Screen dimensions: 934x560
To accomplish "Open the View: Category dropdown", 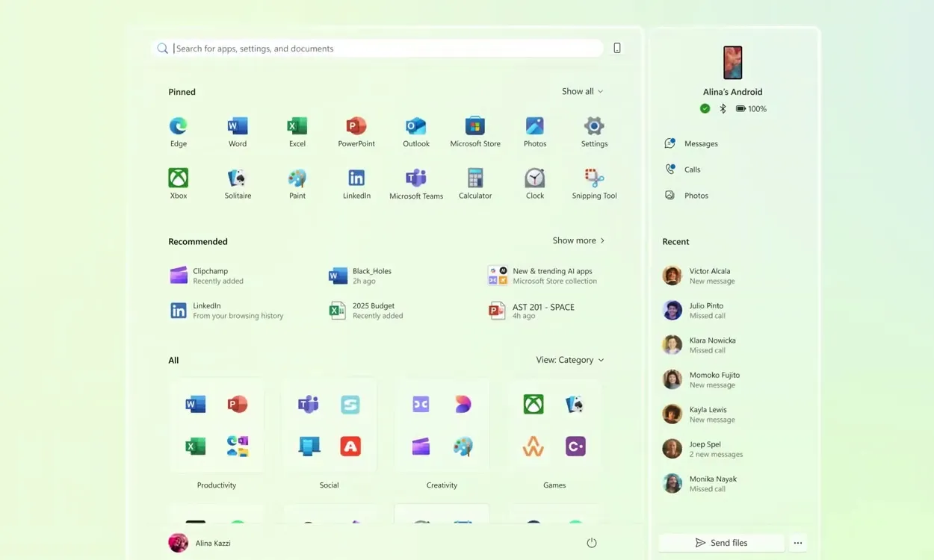I will [569, 359].
